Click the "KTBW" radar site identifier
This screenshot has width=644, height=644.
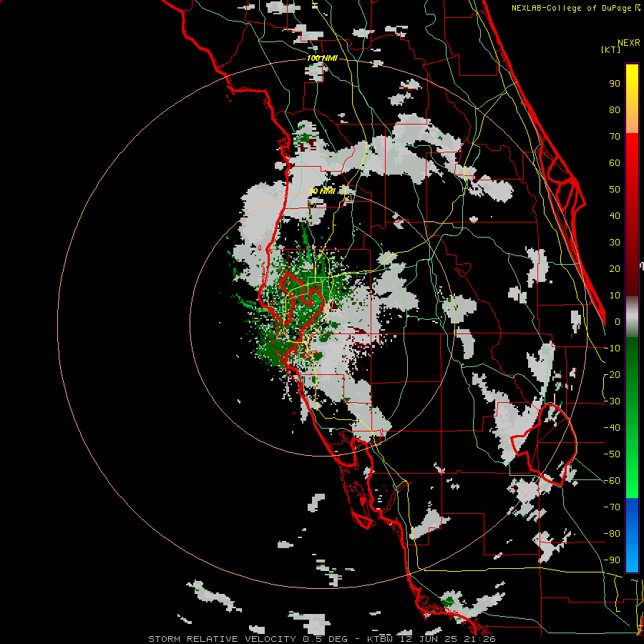click(x=380, y=639)
